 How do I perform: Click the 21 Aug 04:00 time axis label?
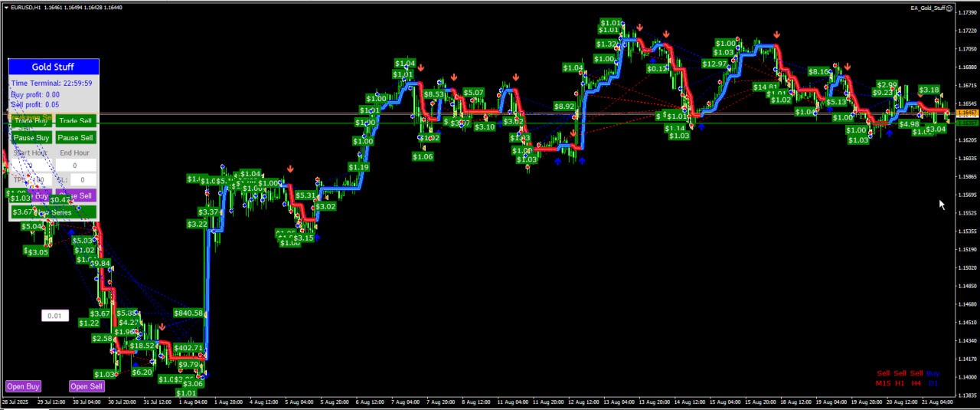tap(938, 402)
